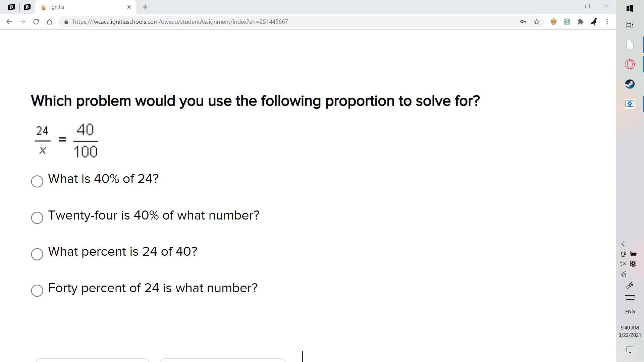The width and height of the screenshot is (644, 362).
Task: Expand hidden system tray icons chevron
Action: point(623,244)
